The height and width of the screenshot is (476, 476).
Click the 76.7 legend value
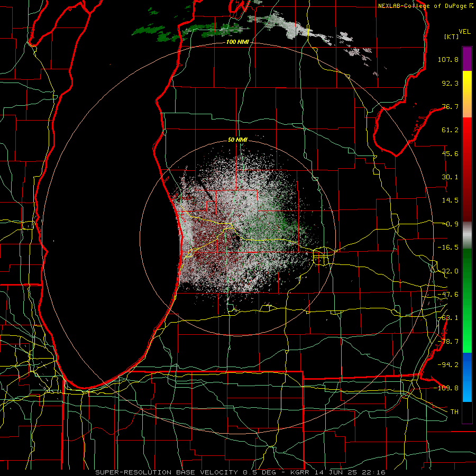click(x=450, y=106)
